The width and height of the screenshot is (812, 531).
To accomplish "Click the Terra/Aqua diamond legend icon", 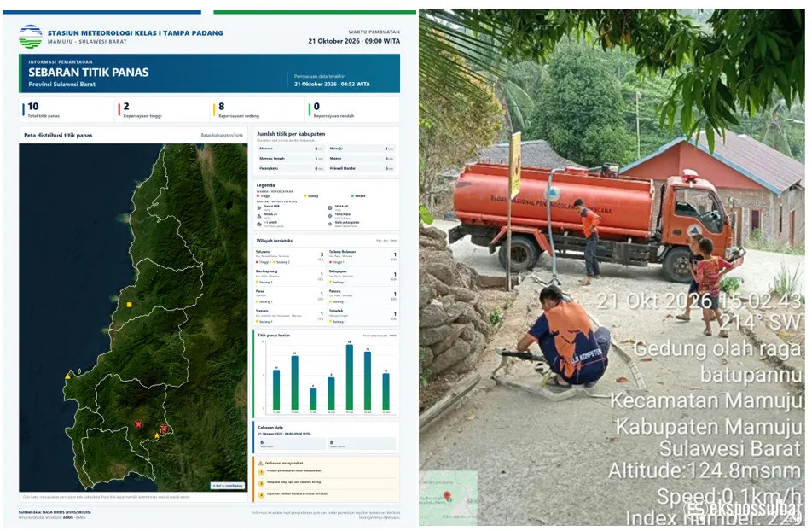I will (330, 216).
